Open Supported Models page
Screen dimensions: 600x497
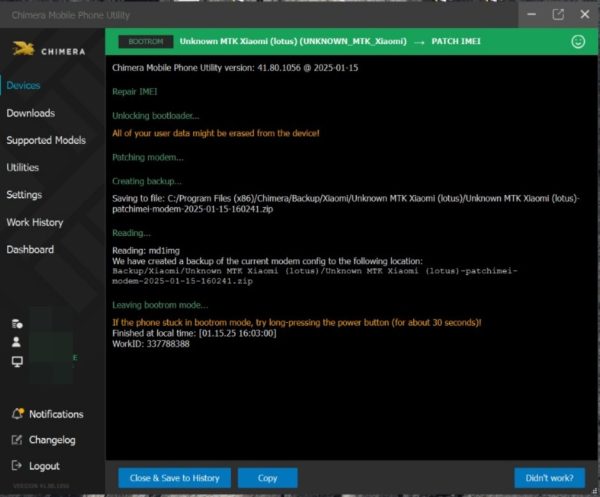click(x=46, y=140)
